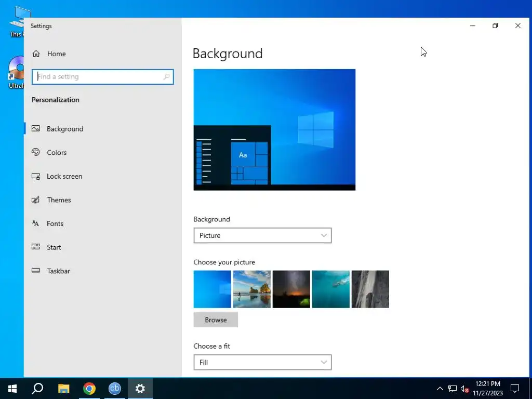Open the Lock screen settings page
Viewport: 532px width, 399px height.
(x=64, y=176)
